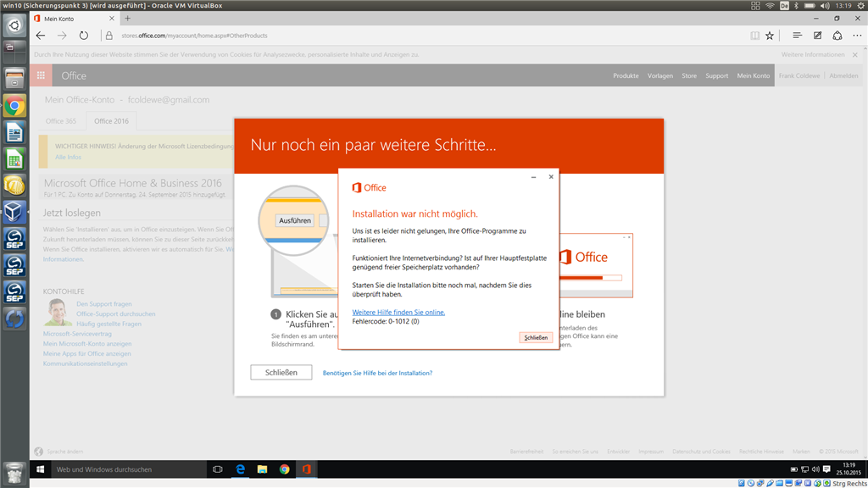Open Chrome from the Ubuntu launcher

click(14, 106)
